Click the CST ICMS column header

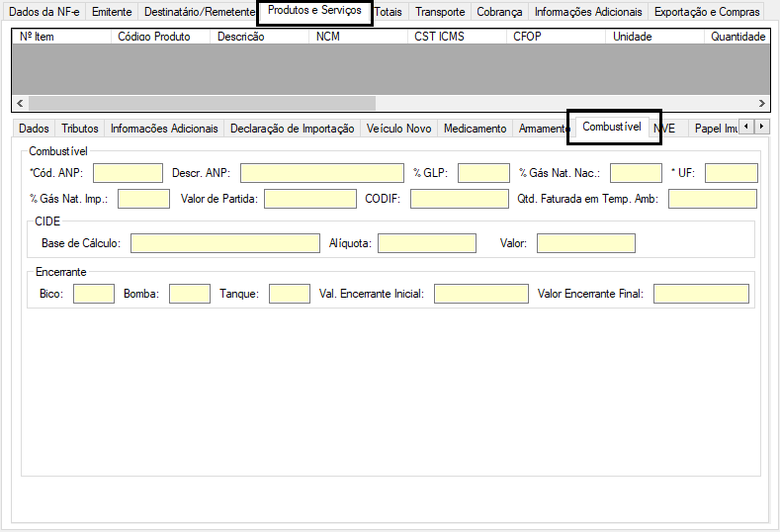coord(457,37)
